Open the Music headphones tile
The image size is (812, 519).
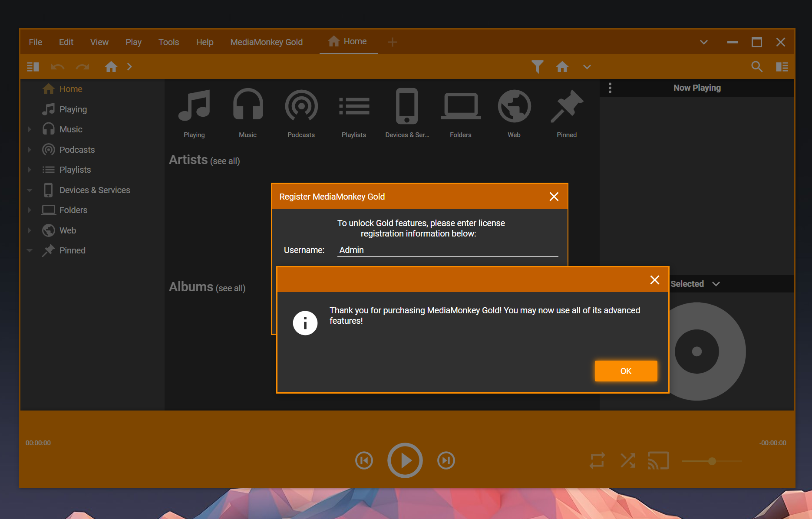(248, 113)
